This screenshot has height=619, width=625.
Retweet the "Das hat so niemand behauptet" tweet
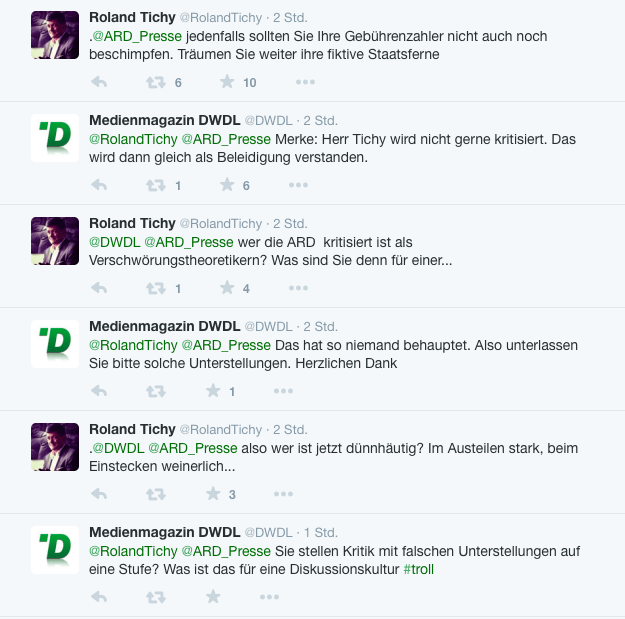click(156, 391)
